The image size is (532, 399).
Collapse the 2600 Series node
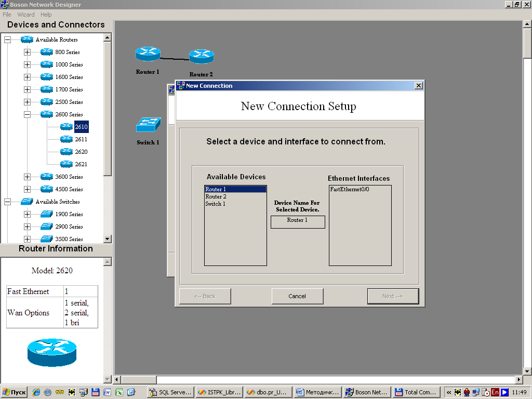(x=27, y=114)
